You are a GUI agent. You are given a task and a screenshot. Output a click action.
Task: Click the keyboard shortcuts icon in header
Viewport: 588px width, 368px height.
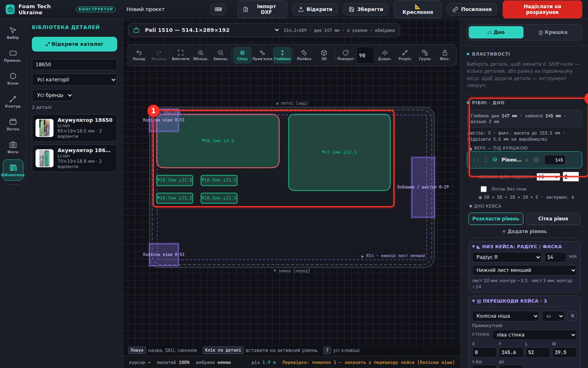[x=218, y=9]
